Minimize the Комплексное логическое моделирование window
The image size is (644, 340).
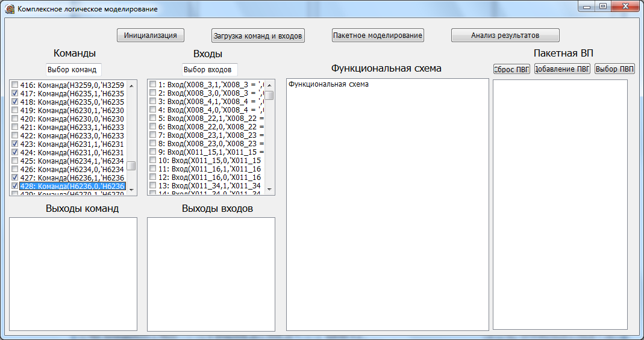click(586, 7)
